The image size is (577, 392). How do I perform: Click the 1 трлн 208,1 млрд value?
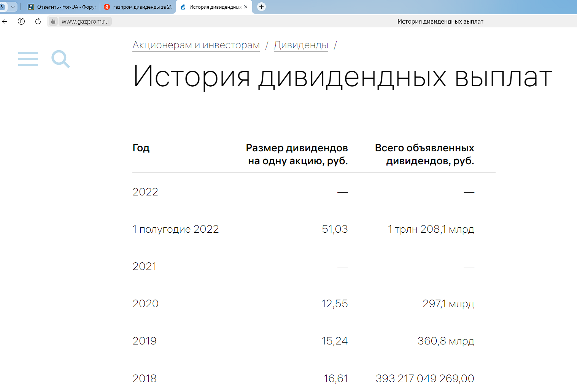click(x=431, y=229)
